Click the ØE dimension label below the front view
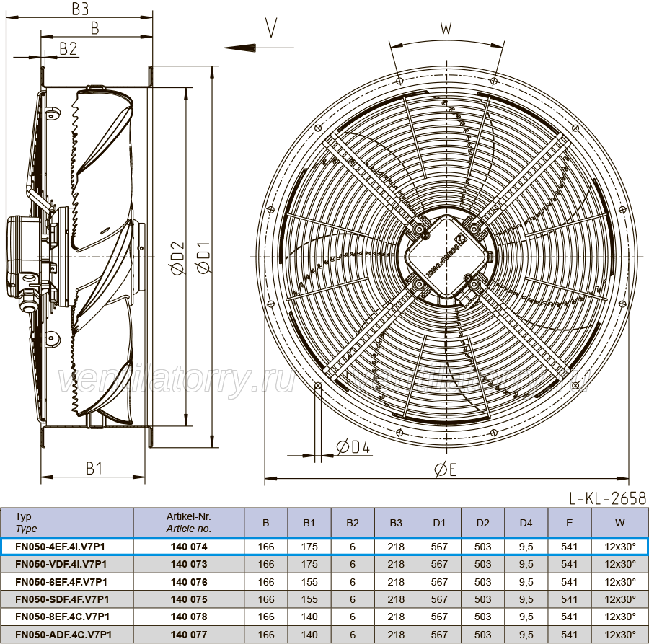This screenshot has width=649, height=644. click(x=446, y=469)
